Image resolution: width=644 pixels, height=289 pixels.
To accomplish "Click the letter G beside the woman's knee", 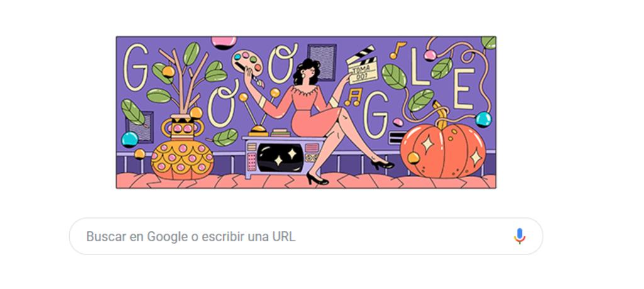I will (375, 115).
